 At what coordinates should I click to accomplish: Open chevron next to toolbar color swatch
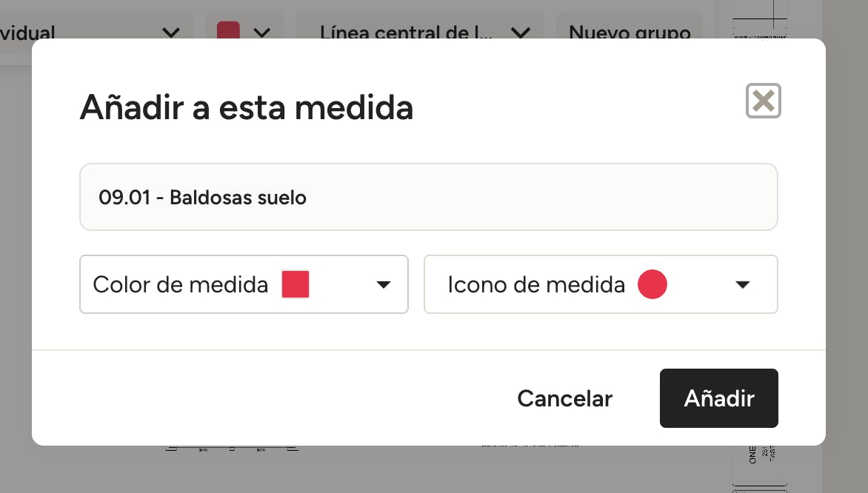coord(262,33)
